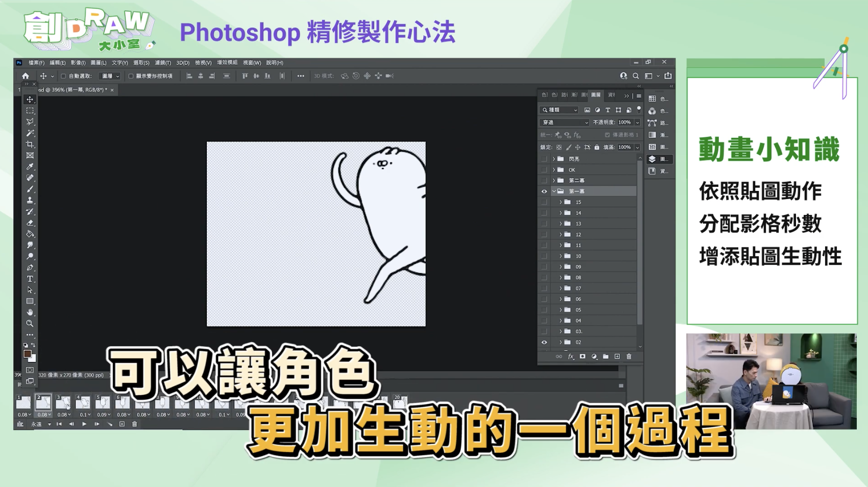
Task: Open the layers panel hamburger menu
Action: click(x=639, y=95)
